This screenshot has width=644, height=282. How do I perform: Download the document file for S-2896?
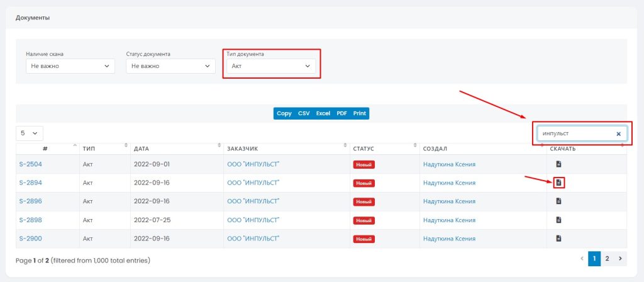[x=558, y=201]
